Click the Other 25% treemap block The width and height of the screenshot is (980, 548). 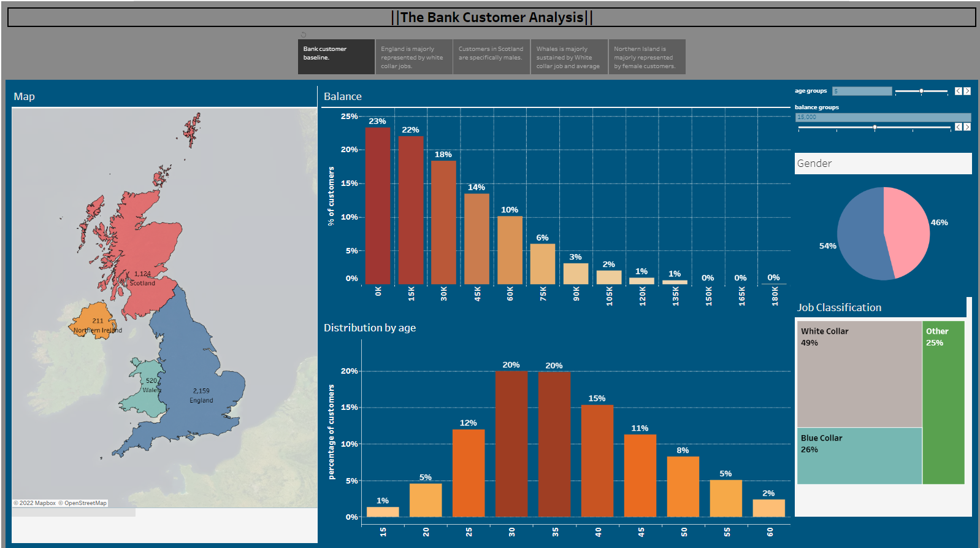point(944,403)
